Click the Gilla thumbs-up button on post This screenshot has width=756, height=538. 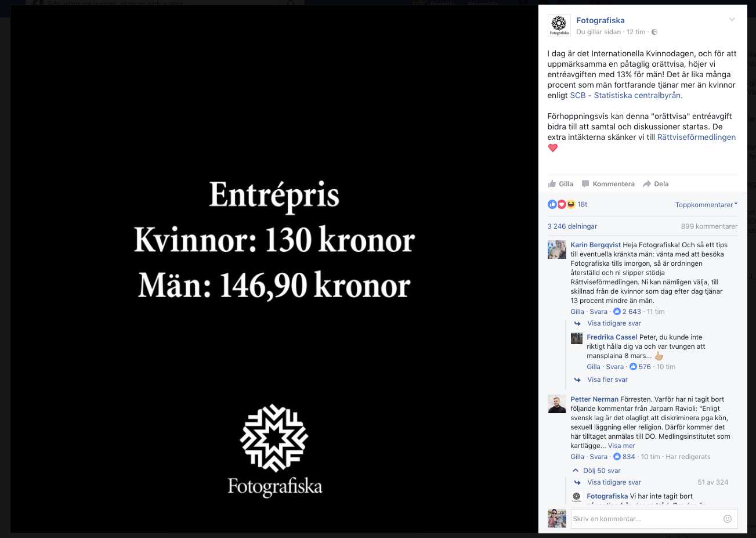[x=560, y=184]
